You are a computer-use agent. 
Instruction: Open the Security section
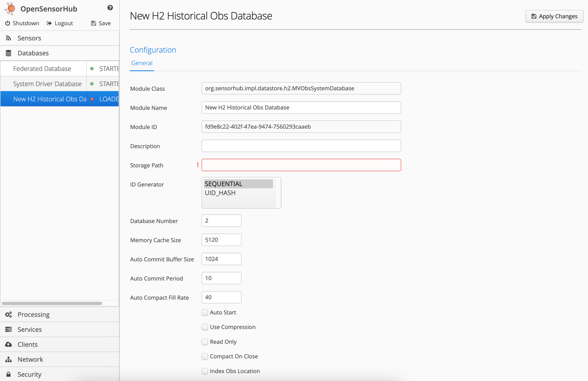tap(30, 374)
